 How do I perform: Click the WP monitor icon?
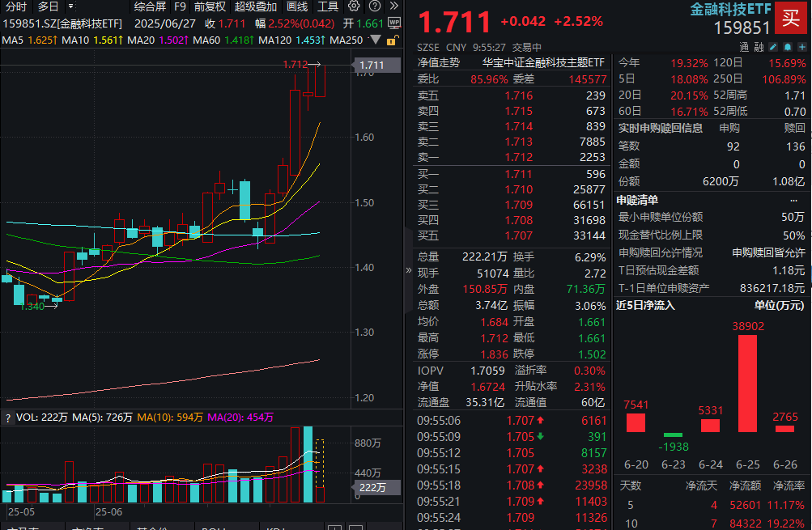click(x=394, y=23)
